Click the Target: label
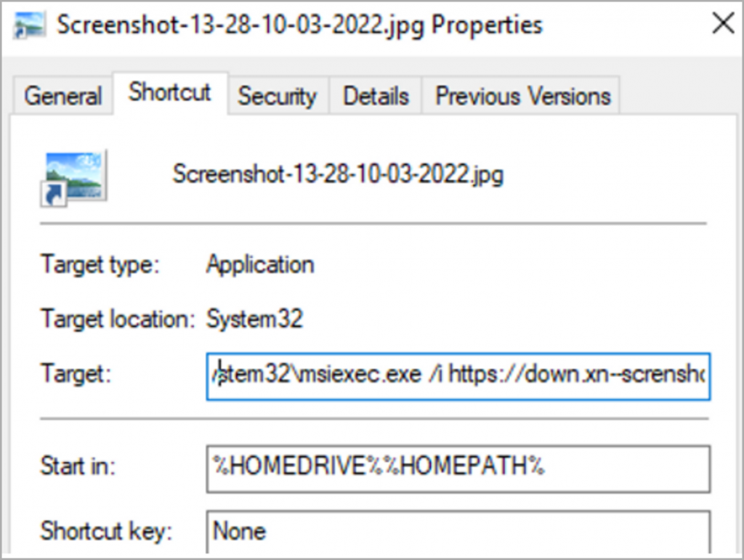Screen dimensions: 744x560 [x=76, y=373]
